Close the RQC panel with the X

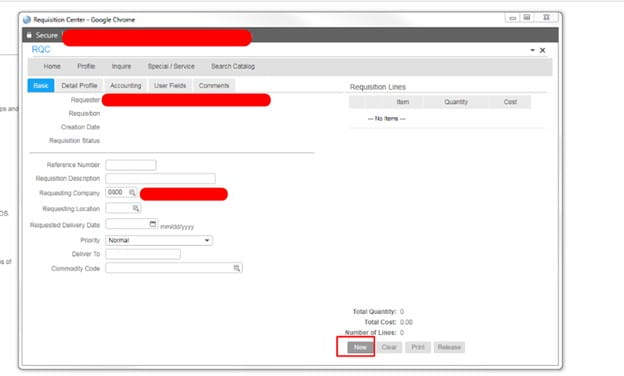pos(542,51)
